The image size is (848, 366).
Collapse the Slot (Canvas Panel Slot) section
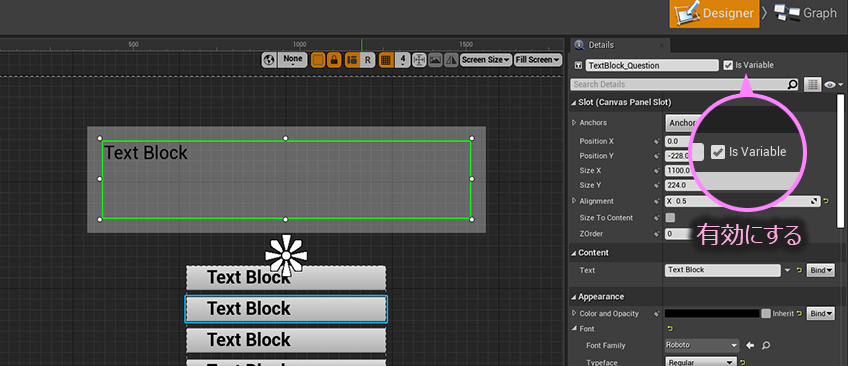click(574, 103)
